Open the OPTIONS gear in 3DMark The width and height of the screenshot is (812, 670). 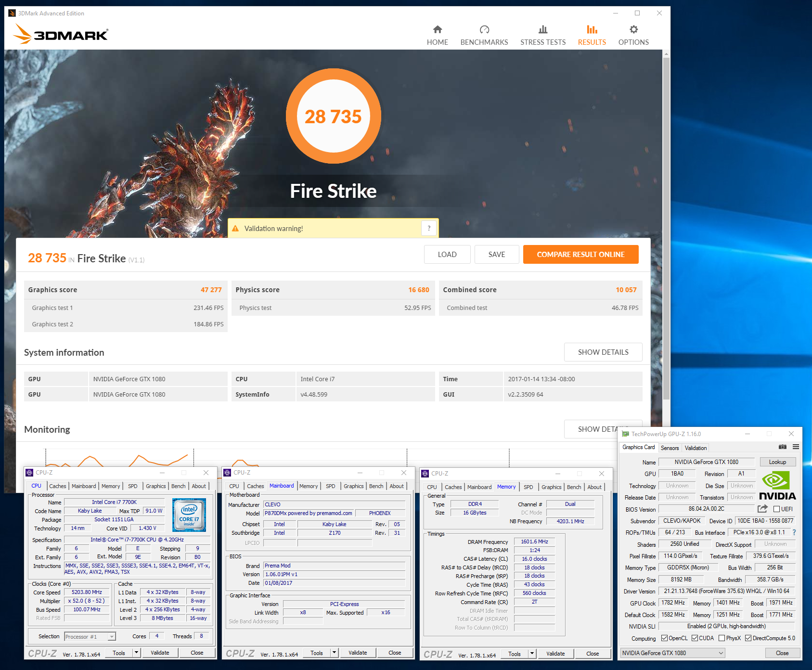pos(633,36)
